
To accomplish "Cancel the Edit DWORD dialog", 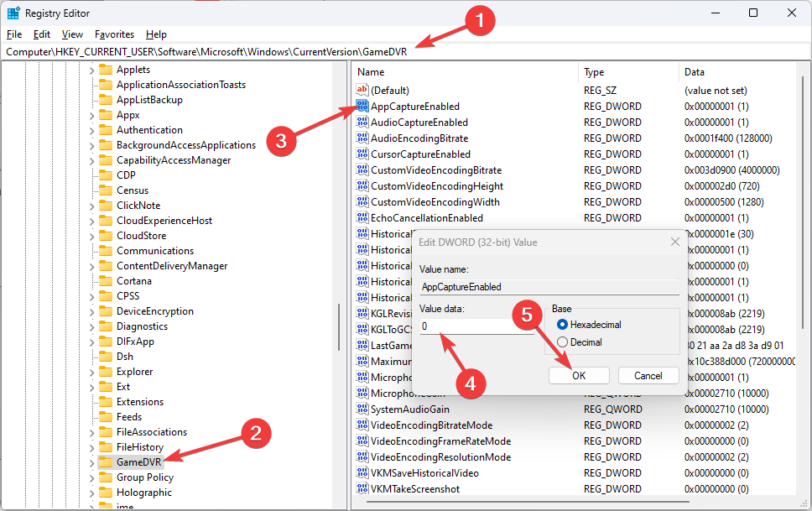I will coord(648,376).
